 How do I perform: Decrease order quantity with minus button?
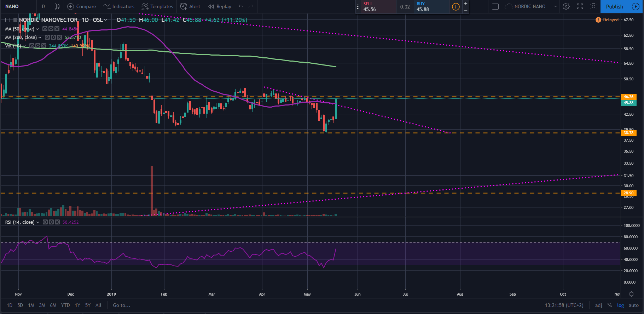(466, 10)
